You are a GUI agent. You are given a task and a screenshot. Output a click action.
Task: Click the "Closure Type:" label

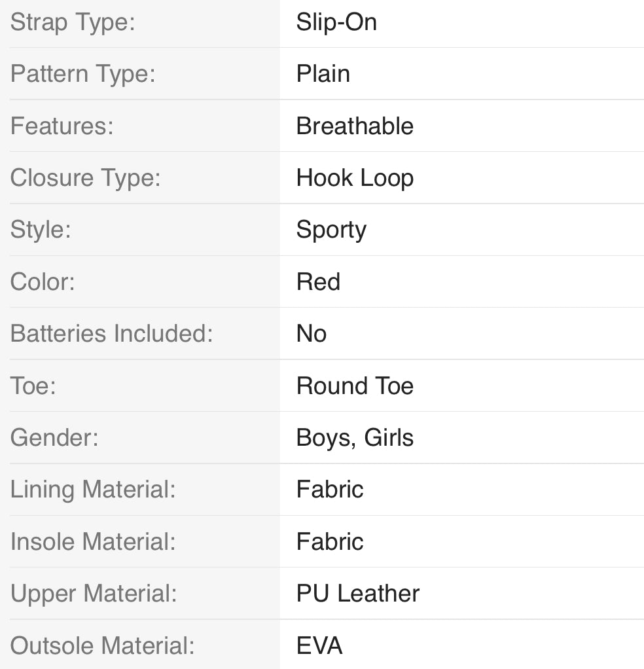[x=85, y=177]
